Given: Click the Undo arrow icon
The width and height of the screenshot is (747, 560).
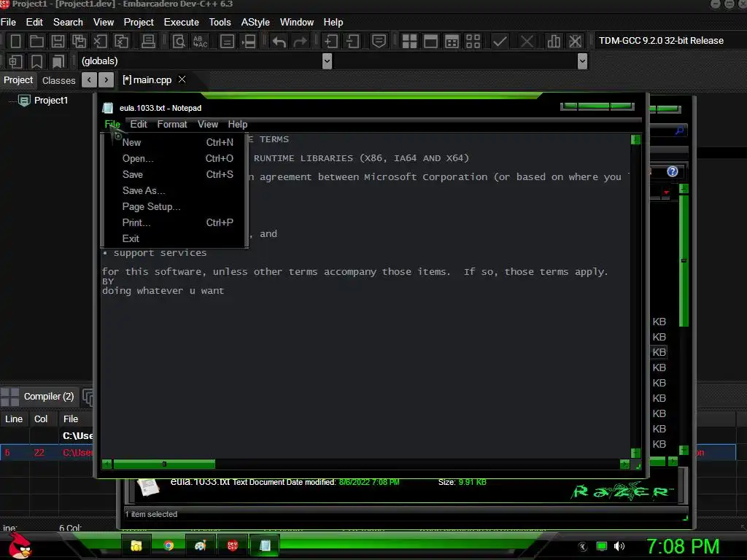Looking at the screenshot, I should pyautogui.click(x=279, y=41).
